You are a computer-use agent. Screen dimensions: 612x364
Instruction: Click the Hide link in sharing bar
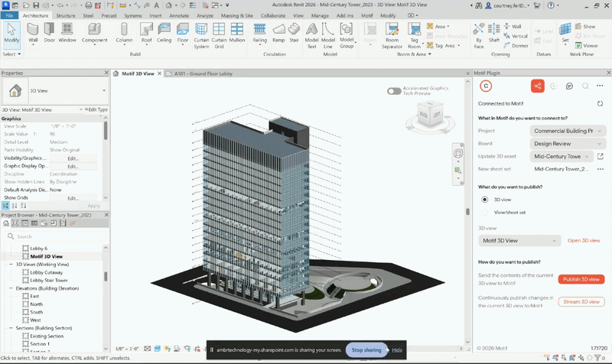point(397,350)
